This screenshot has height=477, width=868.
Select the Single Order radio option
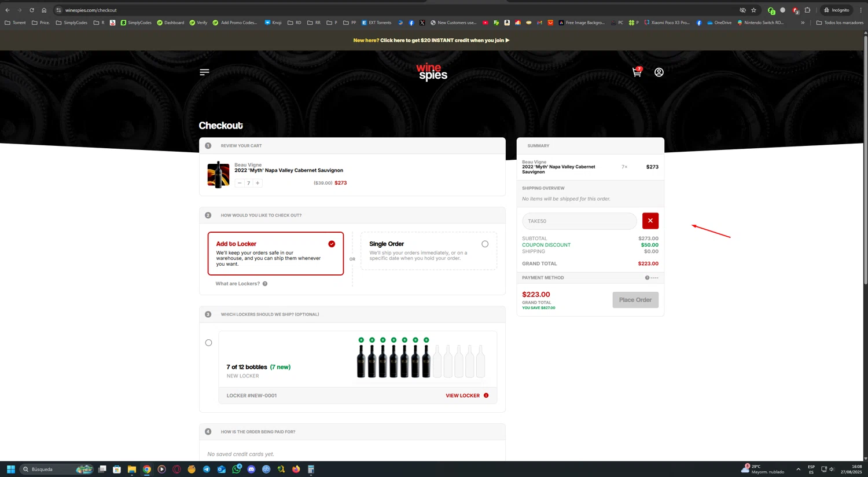pos(485,244)
